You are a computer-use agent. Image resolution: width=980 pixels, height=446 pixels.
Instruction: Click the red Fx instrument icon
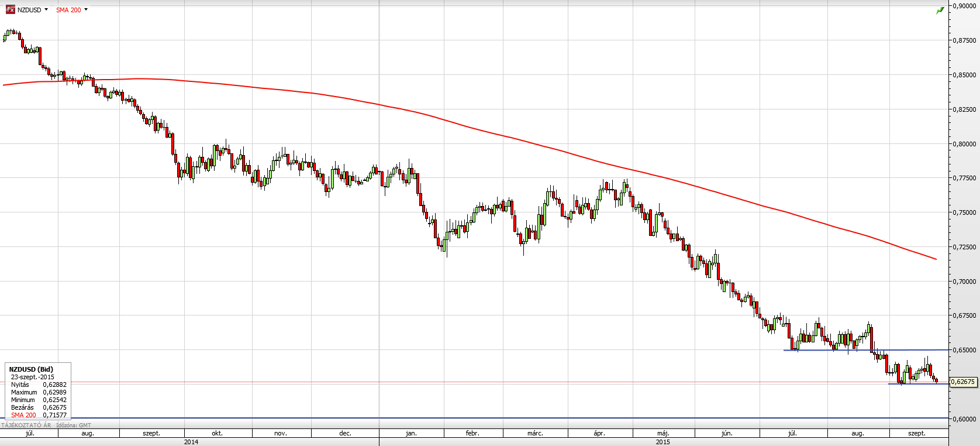(10, 10)
